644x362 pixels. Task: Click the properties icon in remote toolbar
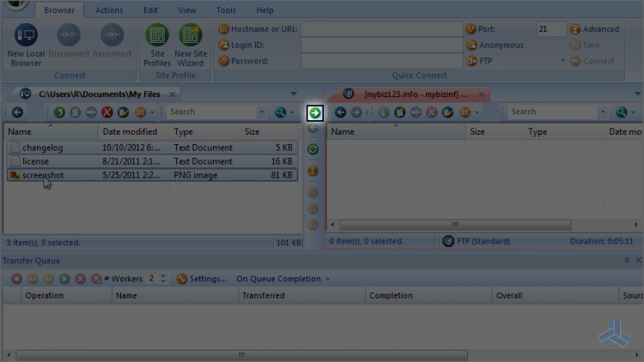(x=447, y=112)
